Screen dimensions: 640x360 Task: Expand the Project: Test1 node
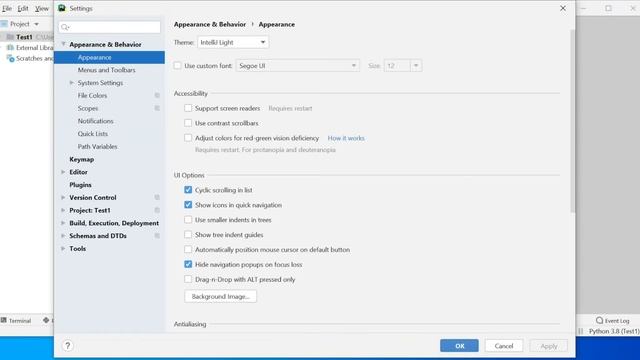pos(63,210)
